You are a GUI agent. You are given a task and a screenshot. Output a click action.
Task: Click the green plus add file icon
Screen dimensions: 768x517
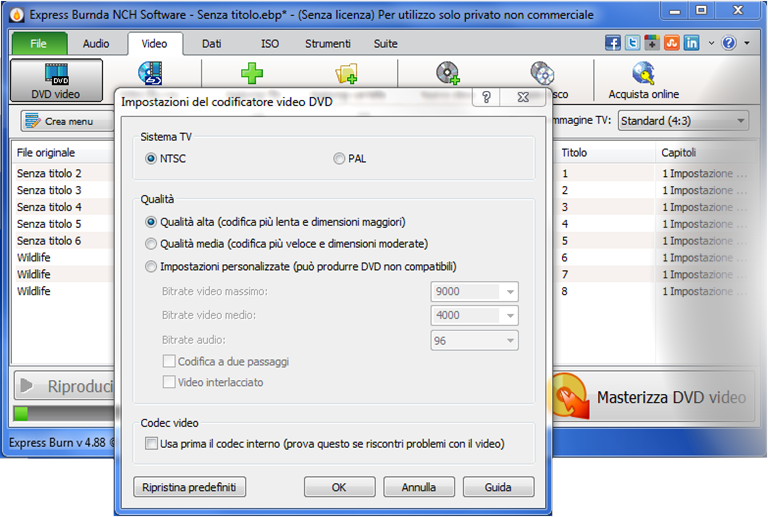tap(252, 73)
